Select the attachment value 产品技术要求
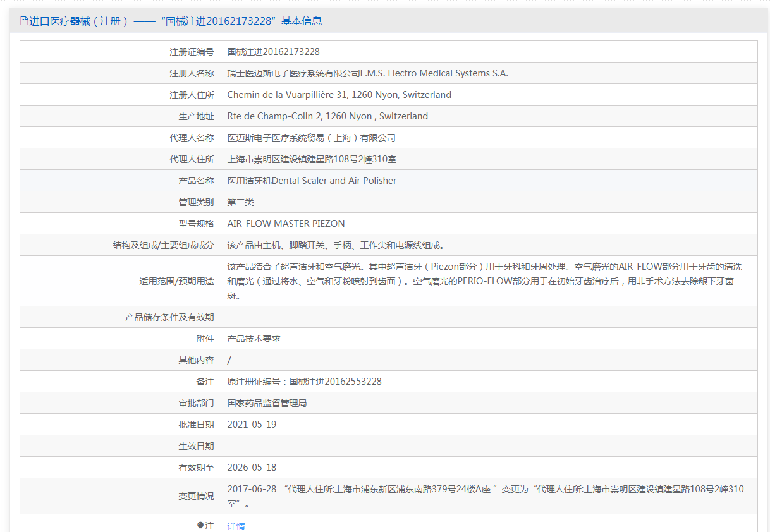Viewport: 770px width, 532px height. (254, 339)
